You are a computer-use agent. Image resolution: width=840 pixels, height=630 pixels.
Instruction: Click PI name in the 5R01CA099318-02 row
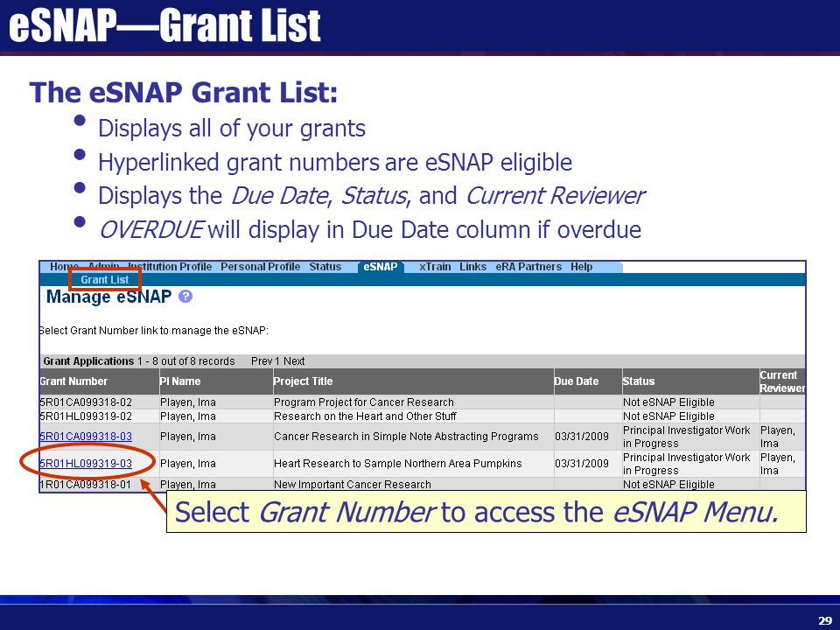188,402
